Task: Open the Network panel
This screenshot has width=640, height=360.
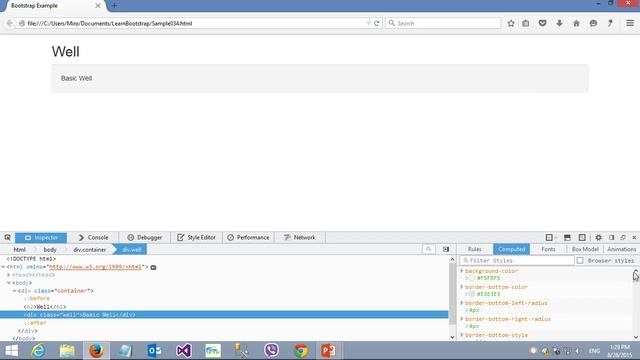Action: [300, 238]
